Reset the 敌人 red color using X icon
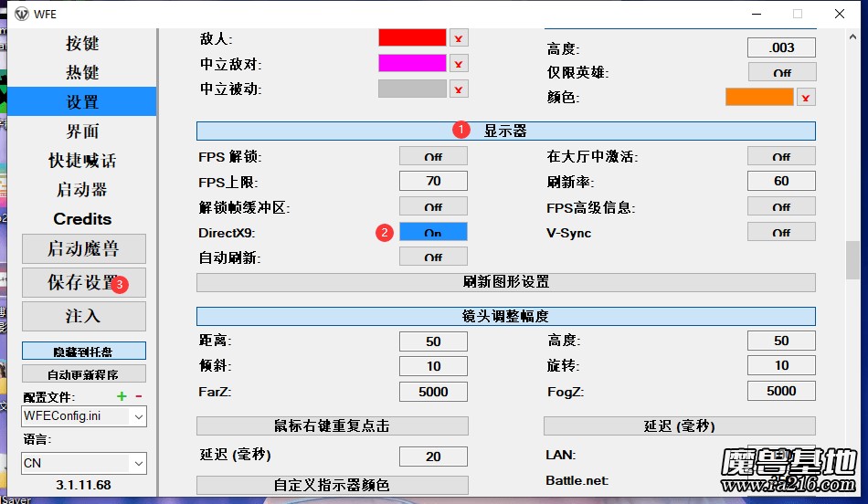Screen dimensions: 868x504 coord(459,38)
